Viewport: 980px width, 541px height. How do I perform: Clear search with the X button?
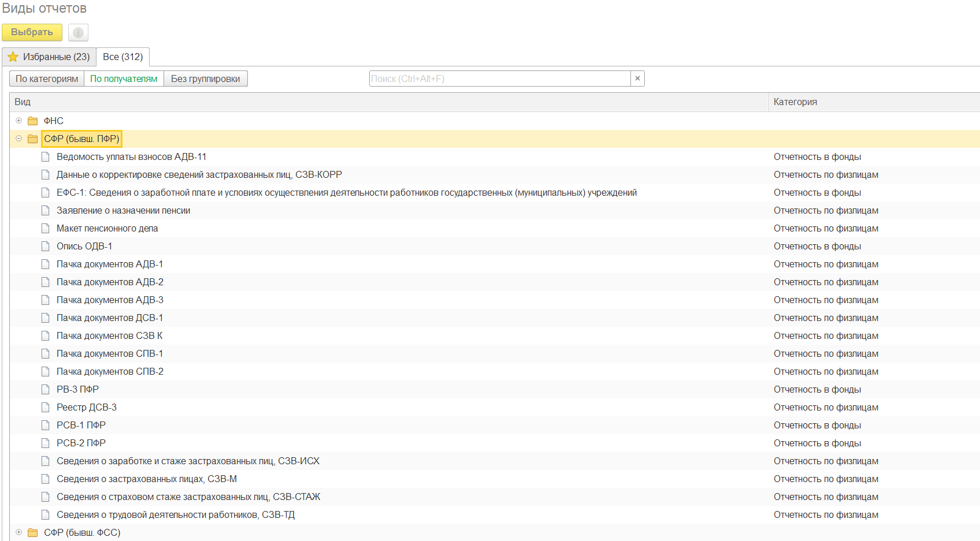[637, 79]
